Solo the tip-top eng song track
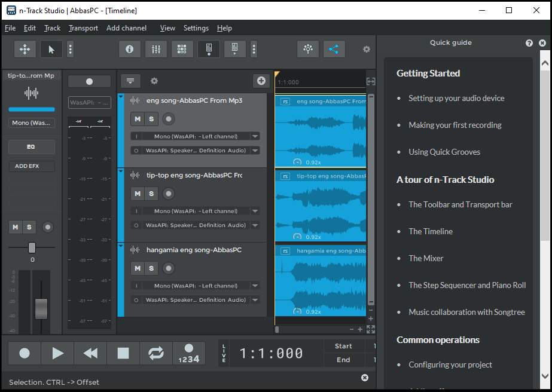The image size is (552, 392). [151, 194]
